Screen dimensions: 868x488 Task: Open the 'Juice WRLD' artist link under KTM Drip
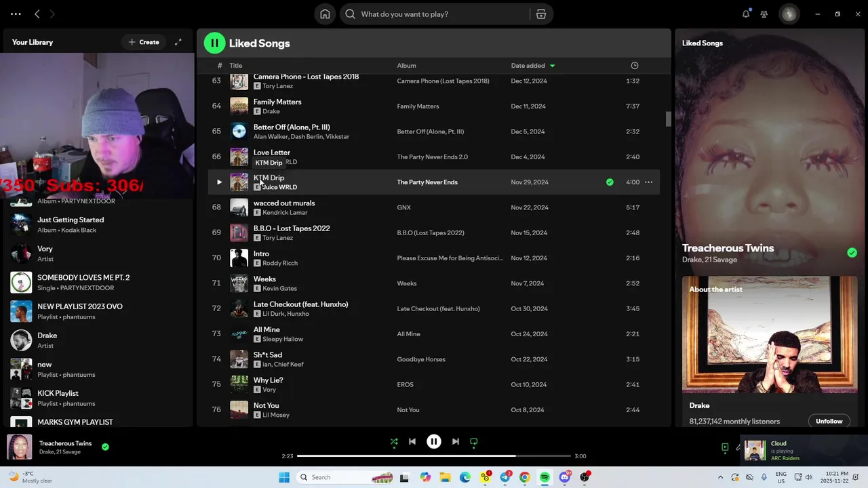(279, 187)
